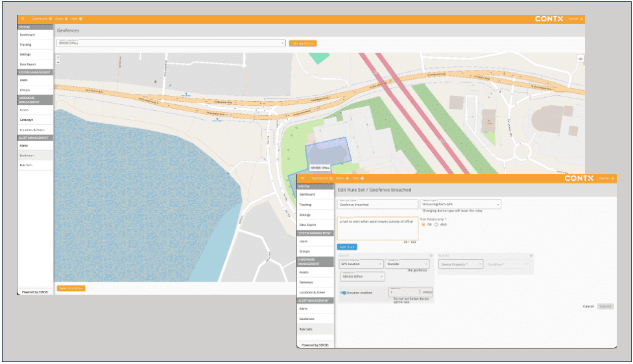Remove Rule #2 using its close icon
The width and height of the screenshot is (633, 364).
pos(531,255)
